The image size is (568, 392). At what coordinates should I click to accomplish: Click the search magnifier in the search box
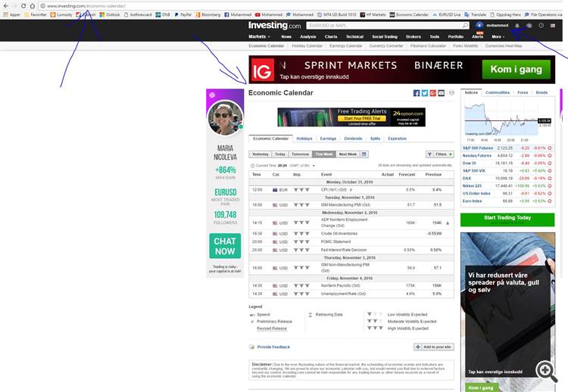465,25
